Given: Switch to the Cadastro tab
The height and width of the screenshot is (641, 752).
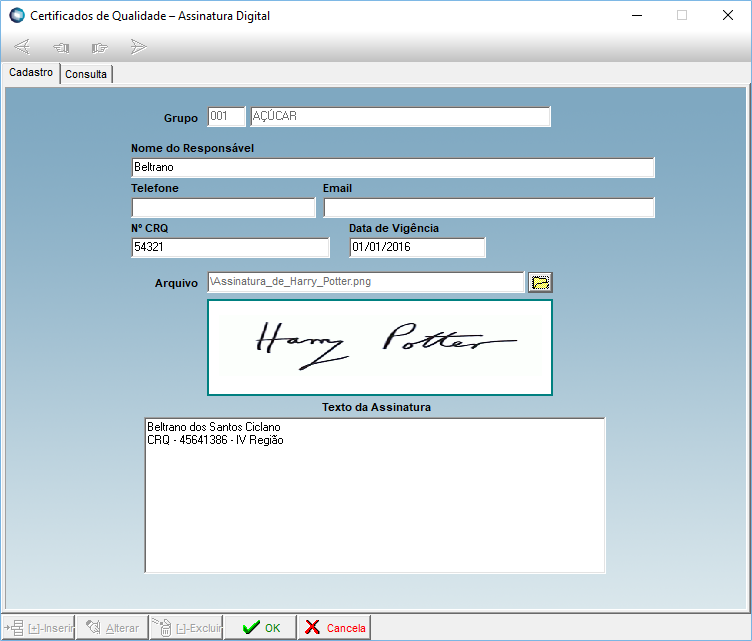Looking at the screenshot, I should coord(31,73).
